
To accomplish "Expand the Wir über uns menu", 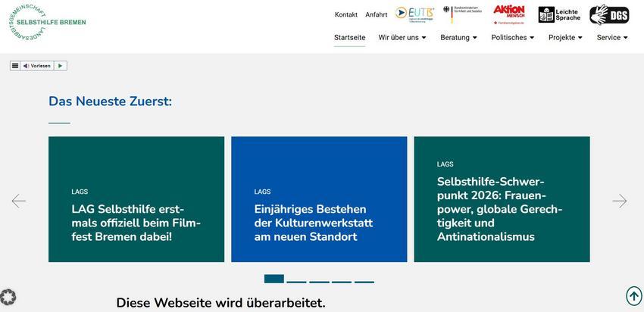I will point(402,37).
